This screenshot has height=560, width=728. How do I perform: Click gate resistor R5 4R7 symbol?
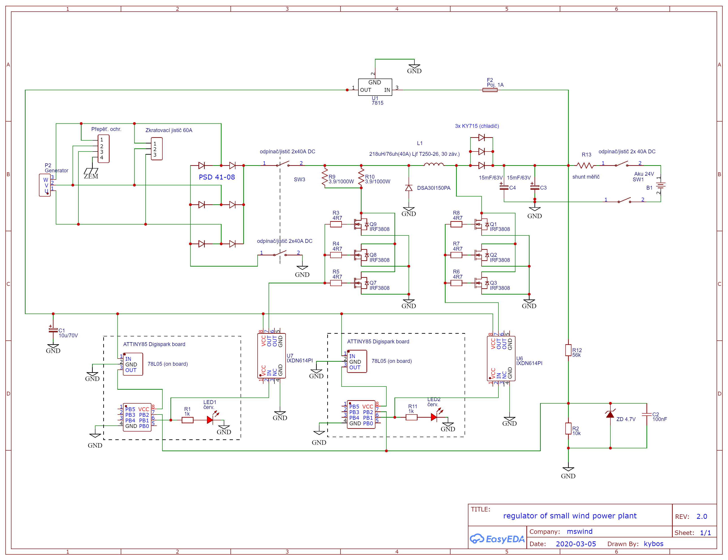(336, 283)
